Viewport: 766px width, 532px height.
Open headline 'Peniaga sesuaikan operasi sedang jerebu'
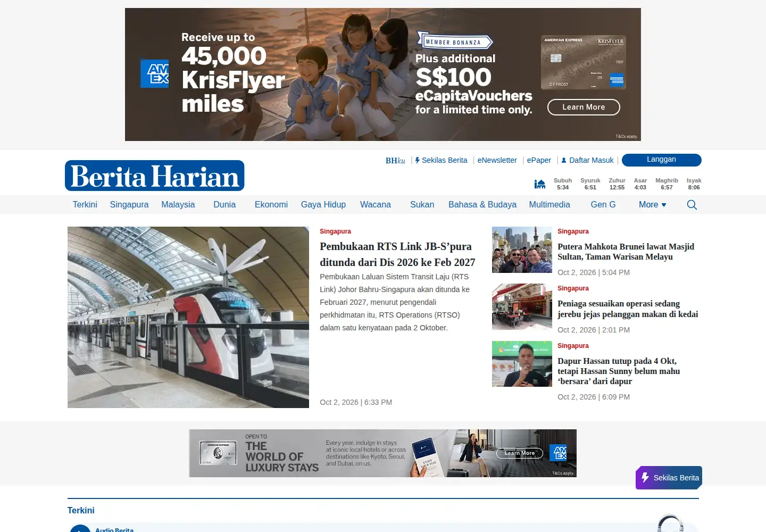click(x=628, y=309)
